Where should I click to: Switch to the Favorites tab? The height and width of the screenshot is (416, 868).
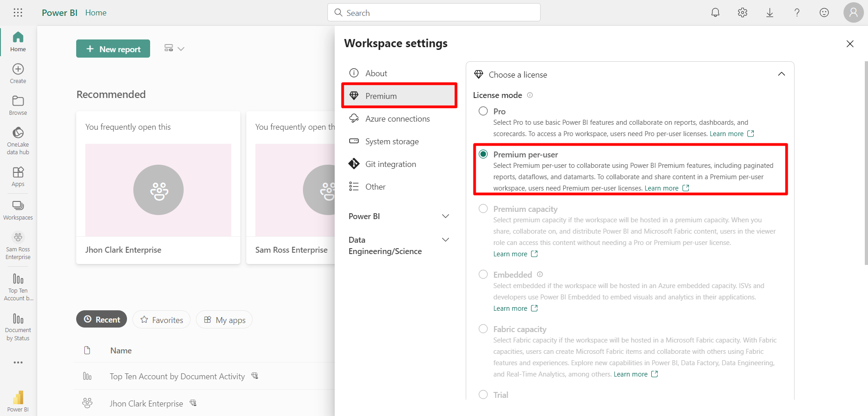coord(161,319)
